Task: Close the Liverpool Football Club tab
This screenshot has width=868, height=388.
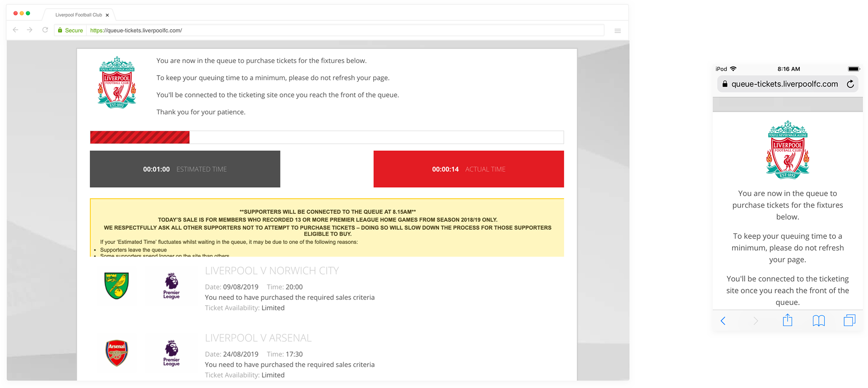Action: 107,15
